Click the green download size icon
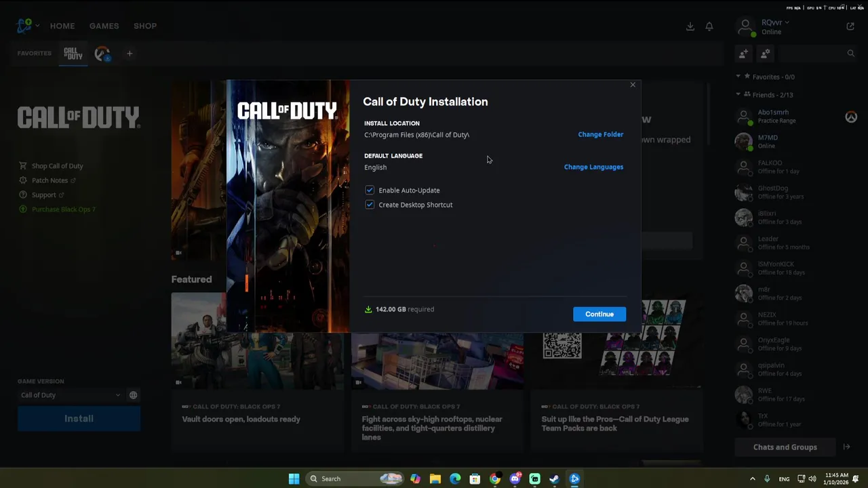Viewport: 868px width, 488px height. [368, 309]
